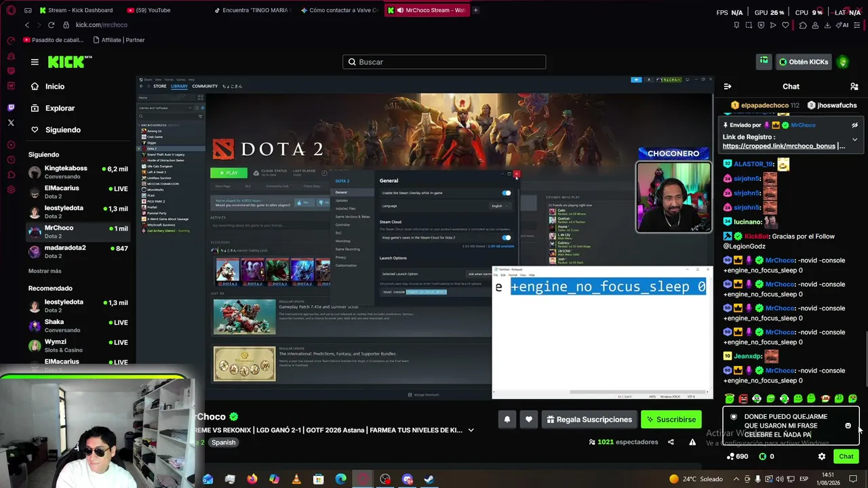This screenshot has width=868, height=488.
Task: Click the Buscar search field
Action: pos(444,62)
